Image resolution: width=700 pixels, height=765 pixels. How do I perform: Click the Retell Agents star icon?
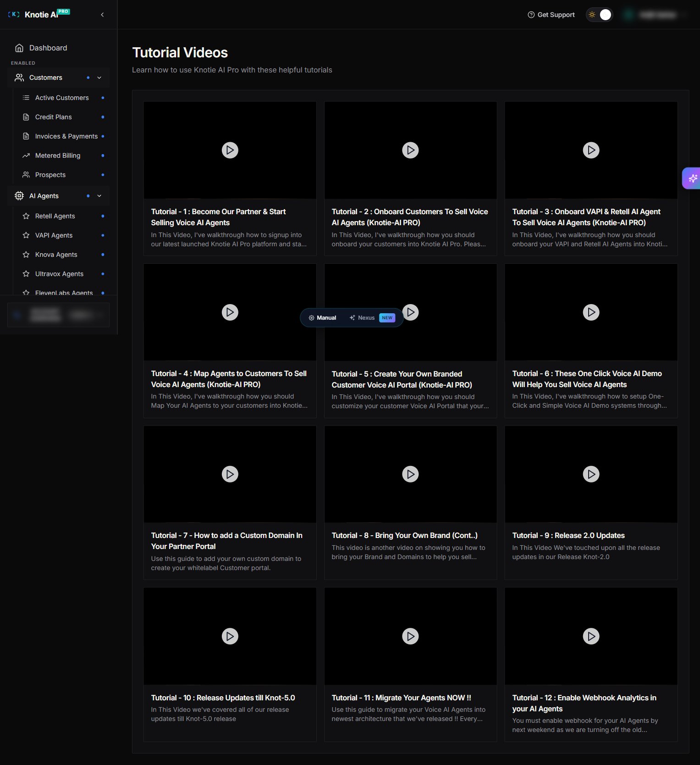(26, 216)
